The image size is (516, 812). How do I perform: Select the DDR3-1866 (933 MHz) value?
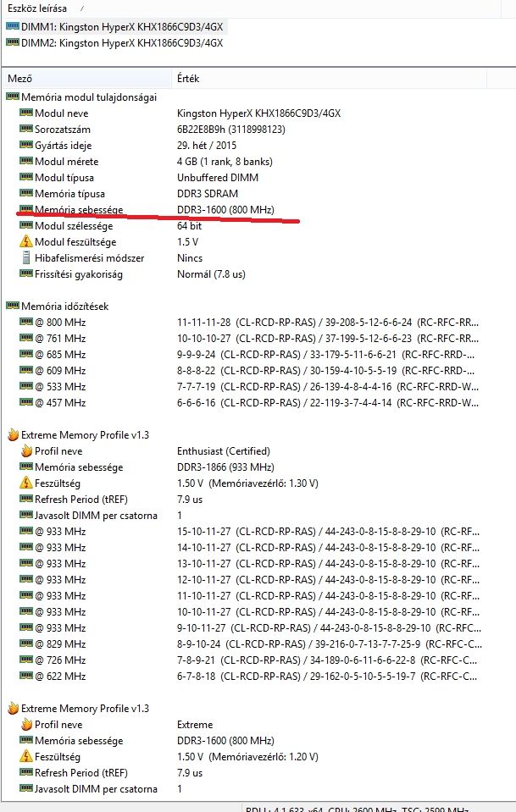[x=226, y=467]
